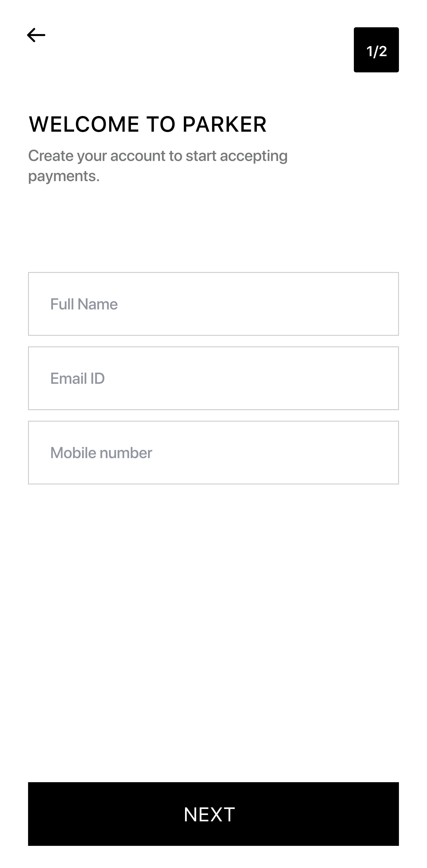The height and width of the screenshot is (868, 427).
Task: Go back using the left arrow
Action: pyautogui.click(x=36, y=35)
